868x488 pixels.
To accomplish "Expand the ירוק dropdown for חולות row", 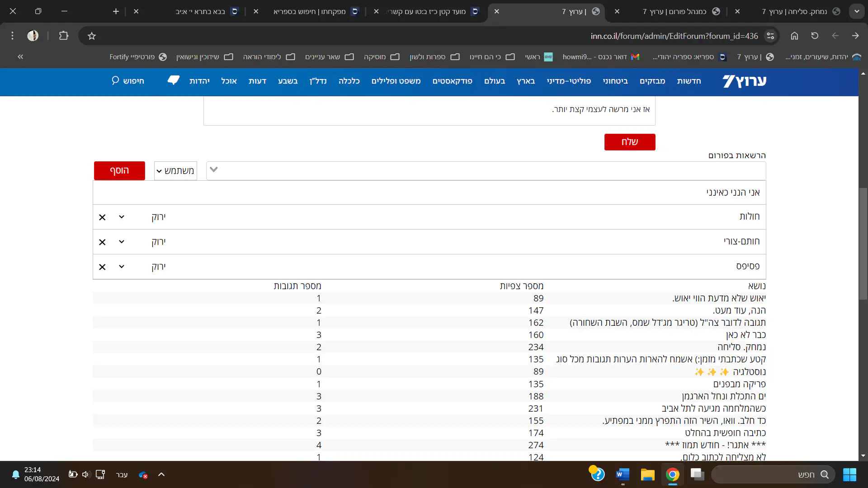I will click(122, 217).
